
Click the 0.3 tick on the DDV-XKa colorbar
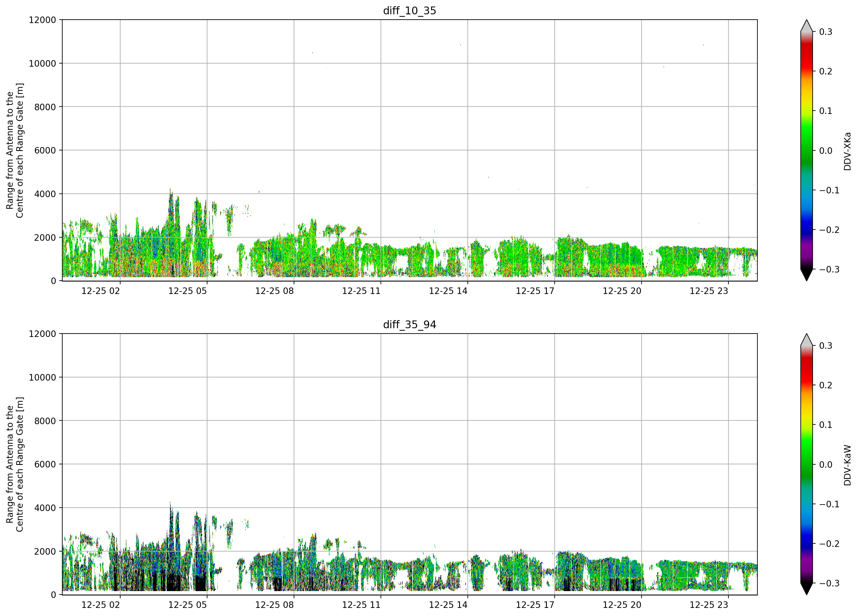pos(826,32)
